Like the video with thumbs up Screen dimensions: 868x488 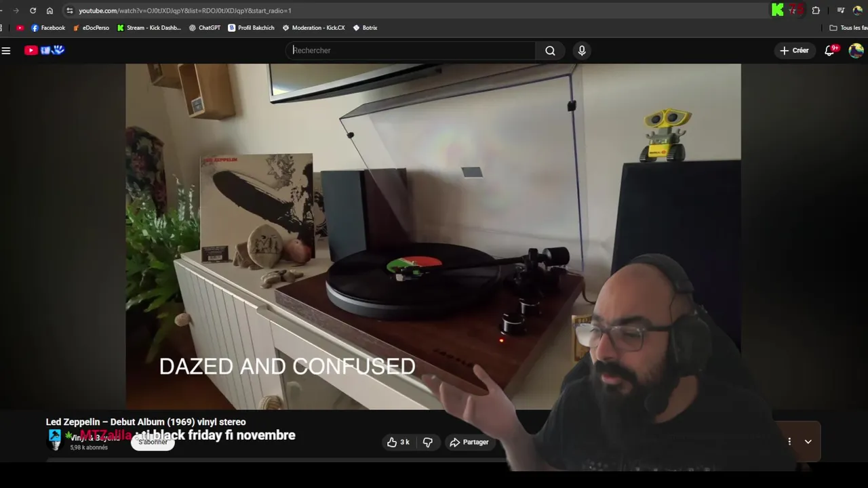[398, 442]
